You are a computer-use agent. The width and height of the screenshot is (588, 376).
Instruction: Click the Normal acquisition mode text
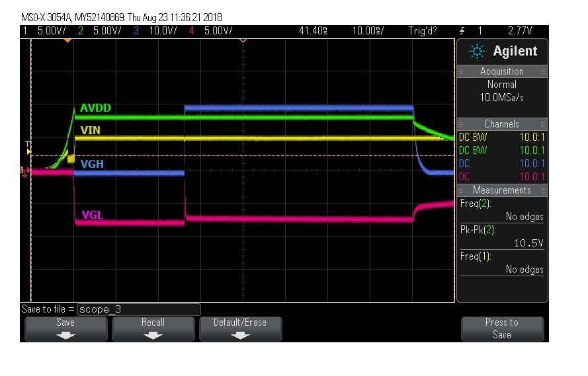[x=502, y=85]
